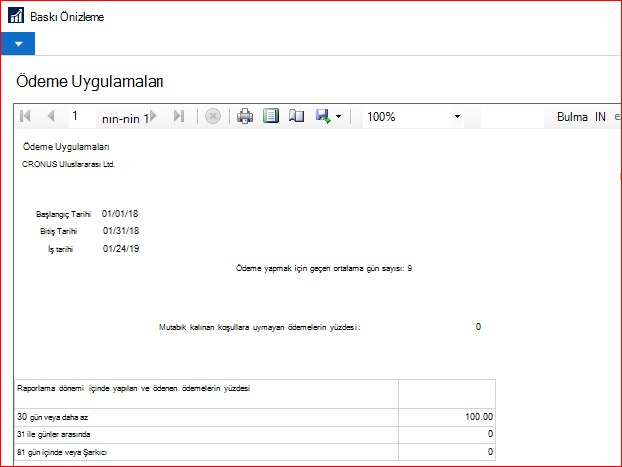Click the Ödeme Uygulamaları page heading

[x=90, y=82]
